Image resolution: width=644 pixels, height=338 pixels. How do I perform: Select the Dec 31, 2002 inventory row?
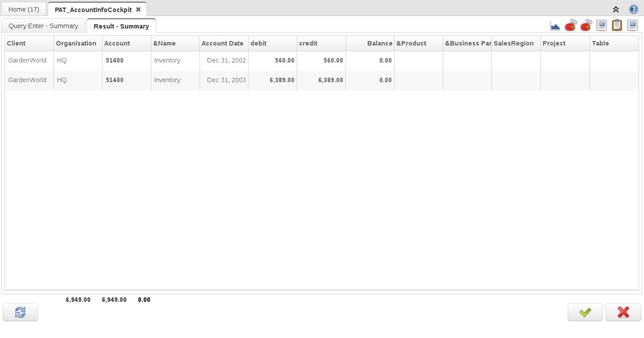pos(226,61)
